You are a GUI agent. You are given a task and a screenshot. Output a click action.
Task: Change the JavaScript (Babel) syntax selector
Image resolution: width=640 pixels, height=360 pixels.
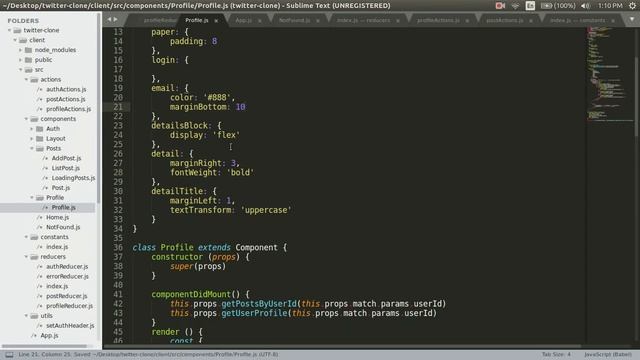coord(608,355)
